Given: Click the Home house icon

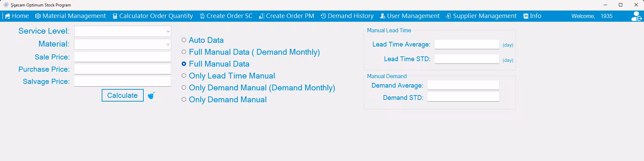Looking at the screenshot, I should [8, 16].
